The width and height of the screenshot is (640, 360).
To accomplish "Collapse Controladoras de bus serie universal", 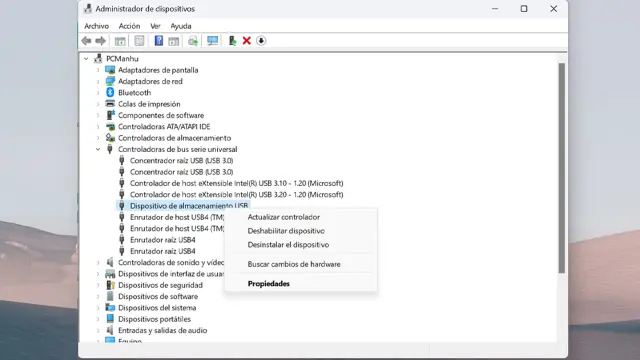I will point(98,149).
